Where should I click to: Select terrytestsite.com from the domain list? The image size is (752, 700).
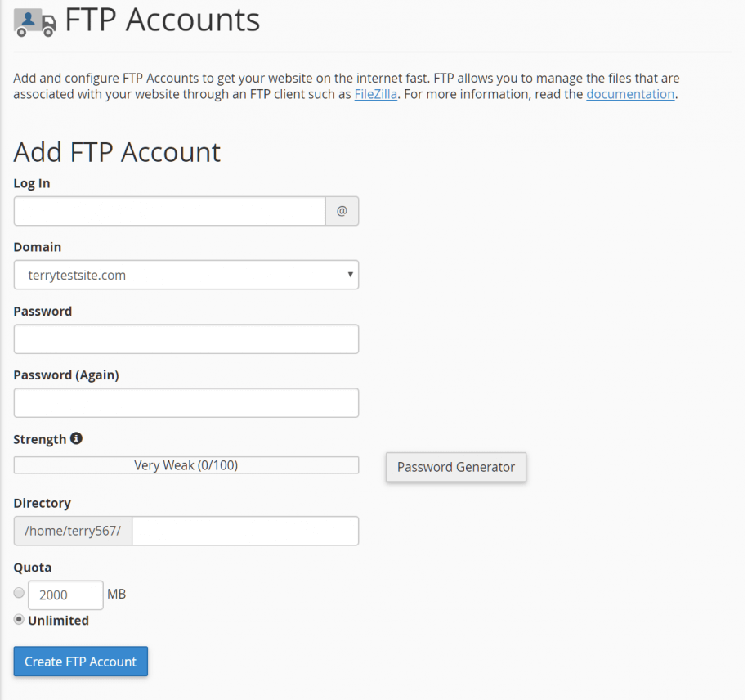tap(186, 275)
